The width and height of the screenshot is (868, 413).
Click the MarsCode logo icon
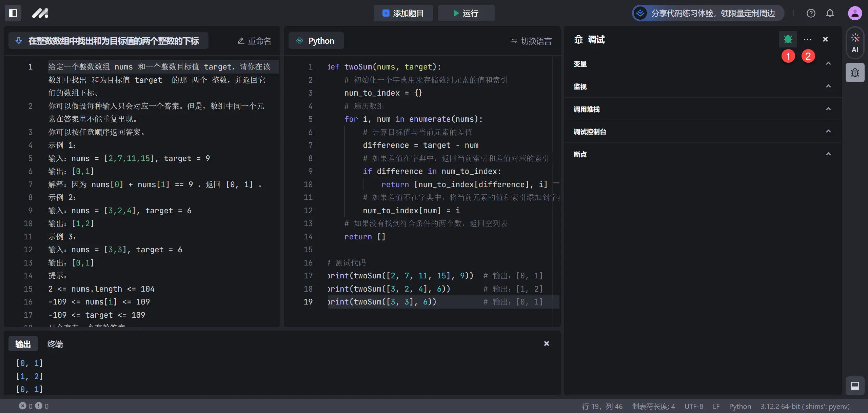[x=40, y=13]
